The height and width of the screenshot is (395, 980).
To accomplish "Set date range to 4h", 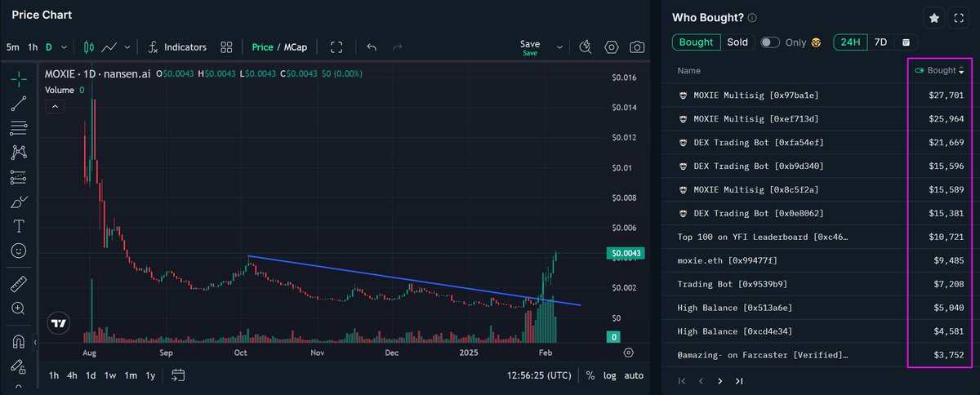I will pyautogui.click(x=73, y=375).
